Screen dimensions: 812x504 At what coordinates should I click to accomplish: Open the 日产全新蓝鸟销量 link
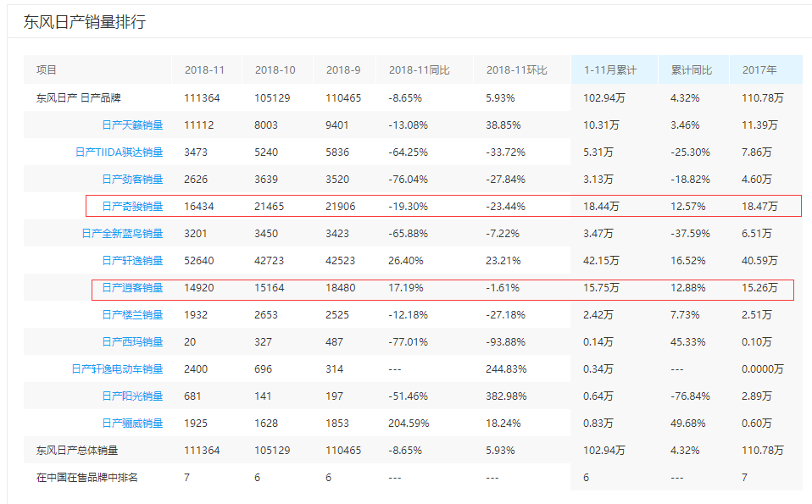[122, 234]
